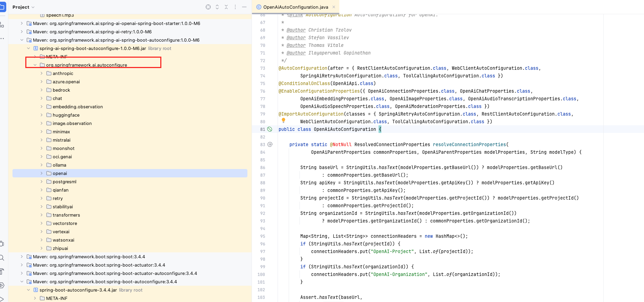Click the folder icon next to vertexai
This screenshot has height=302, width=644.
point(49,232)
